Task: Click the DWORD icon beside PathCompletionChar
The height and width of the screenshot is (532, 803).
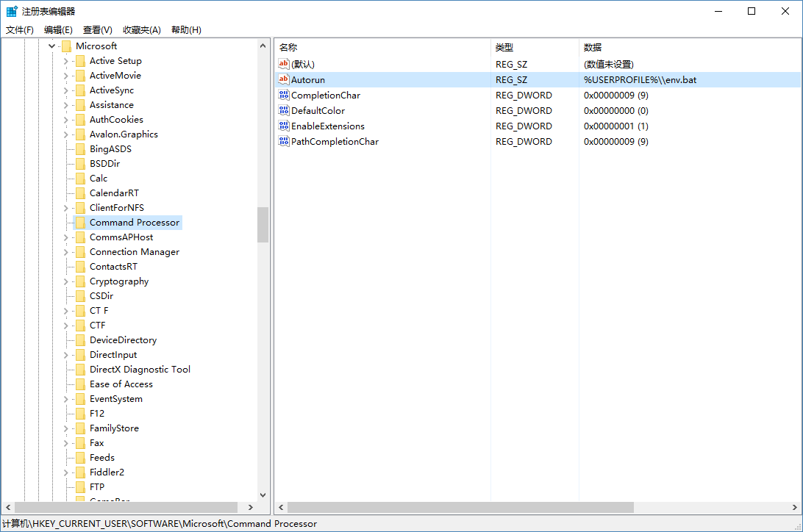Action: pos(284,141)
